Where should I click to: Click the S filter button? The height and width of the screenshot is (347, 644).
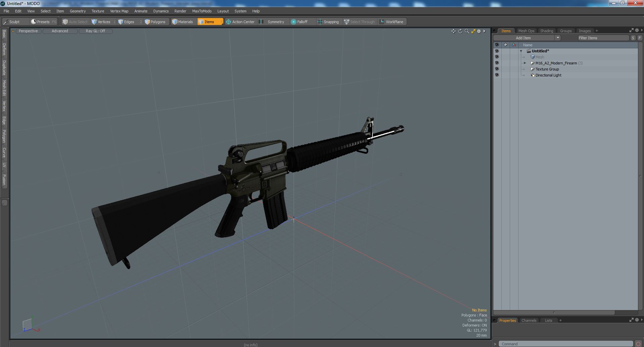(x=633, y=38)
